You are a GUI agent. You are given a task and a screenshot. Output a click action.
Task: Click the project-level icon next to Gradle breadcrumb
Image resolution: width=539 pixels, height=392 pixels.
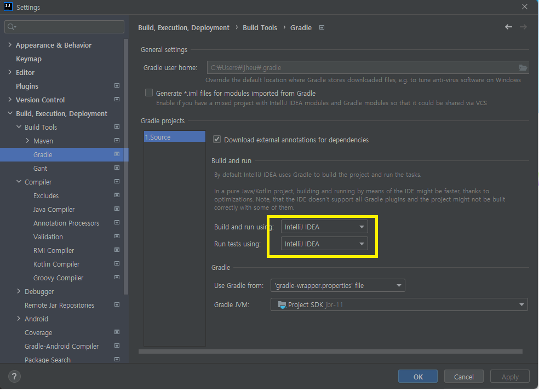pos(322,27)
